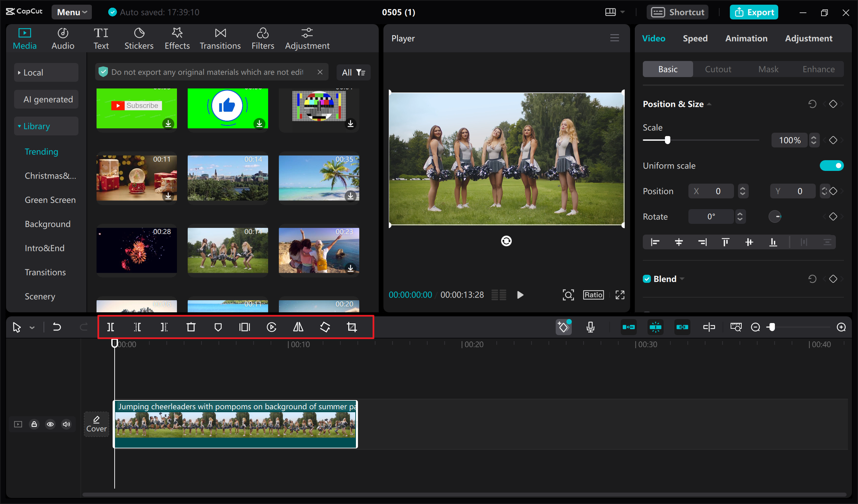This screenshot has height=504, width=858.
Task: Open the Crop tool
Action: [x=352, y=327]
